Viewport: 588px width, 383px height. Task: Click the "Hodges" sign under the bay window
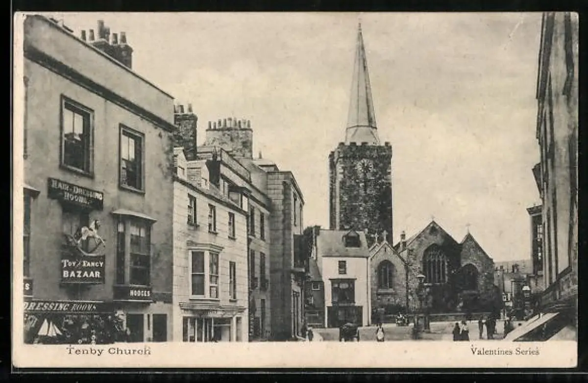140,293
